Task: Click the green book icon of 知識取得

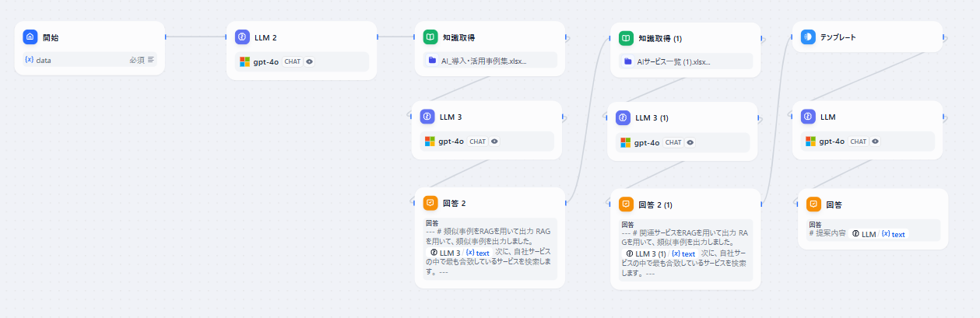Action: [x=430, y=37]
